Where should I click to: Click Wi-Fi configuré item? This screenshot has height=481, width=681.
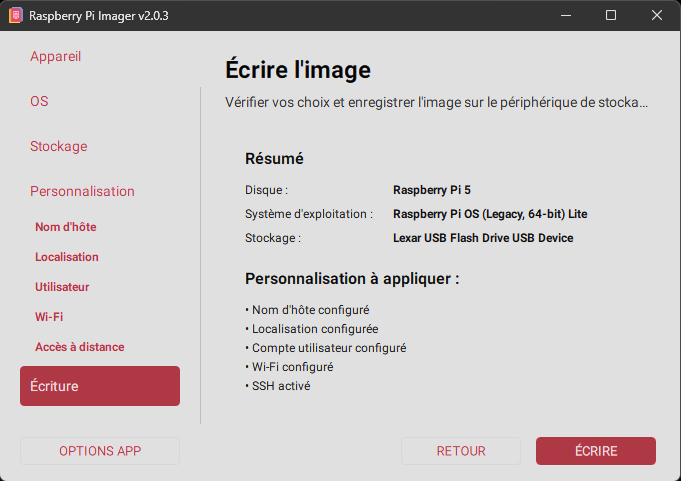tap(289, 367)
